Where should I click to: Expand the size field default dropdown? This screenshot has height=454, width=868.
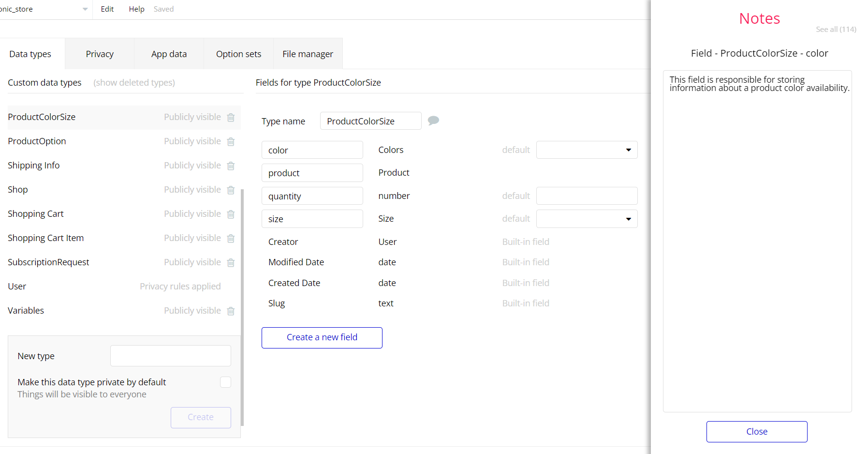(587, 219)
